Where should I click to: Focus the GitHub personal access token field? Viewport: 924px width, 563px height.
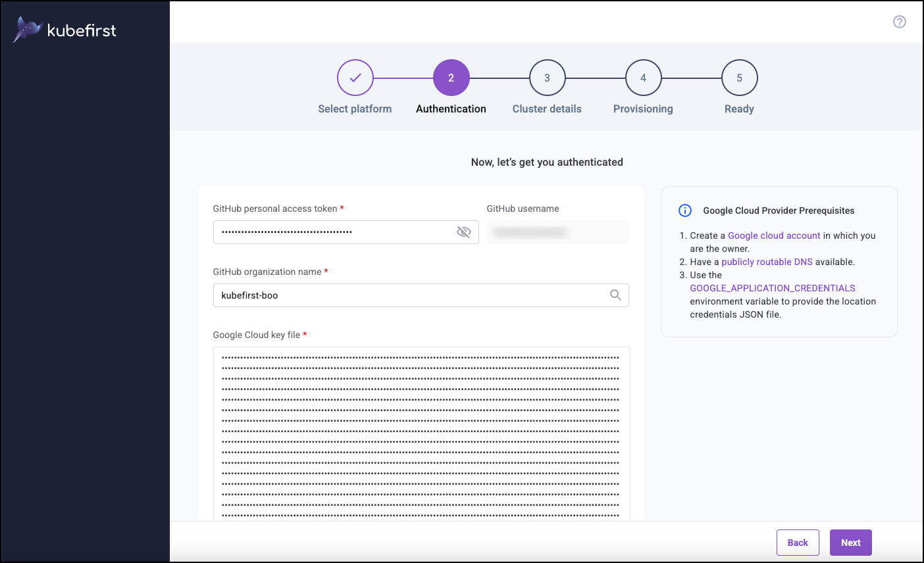pyautogui.click(x=346, y=232)
